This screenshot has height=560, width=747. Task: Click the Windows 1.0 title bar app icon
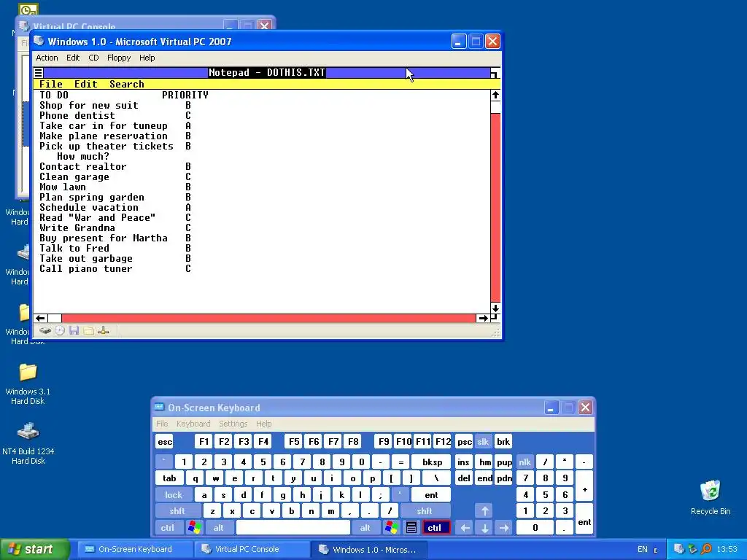tap(39, 42)
